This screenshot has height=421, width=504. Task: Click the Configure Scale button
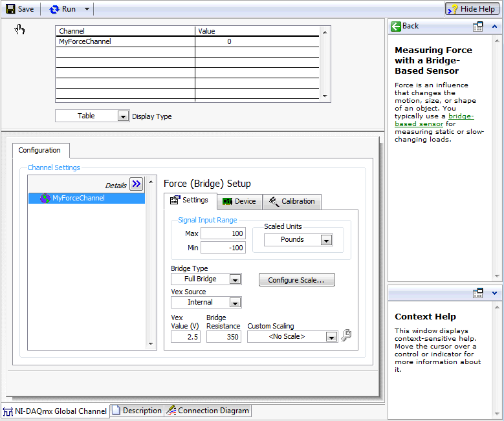pos(297,280)
